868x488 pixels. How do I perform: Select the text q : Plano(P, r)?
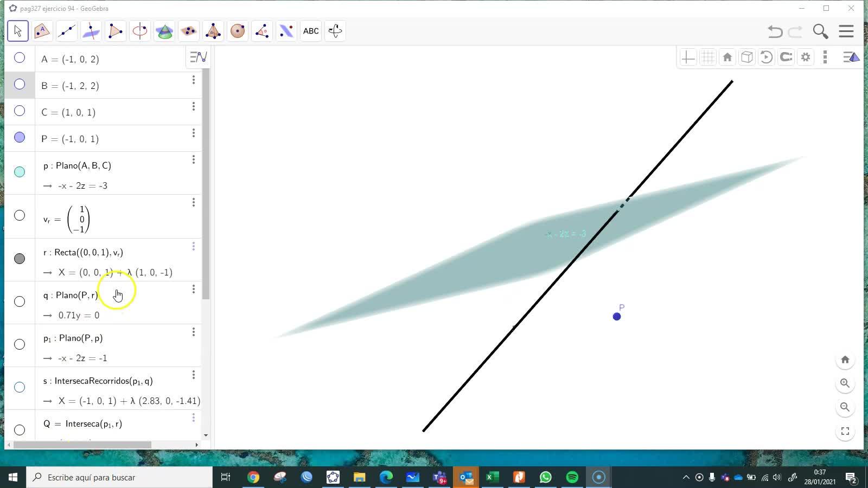point(71,295)
